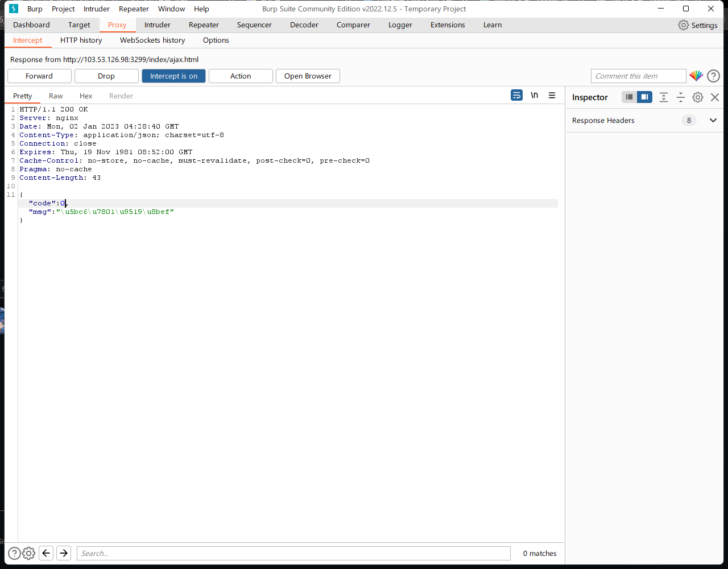Close the Inspector panel
The height and width of the screenshot is (569, 728).
click(x=715, y=97)
